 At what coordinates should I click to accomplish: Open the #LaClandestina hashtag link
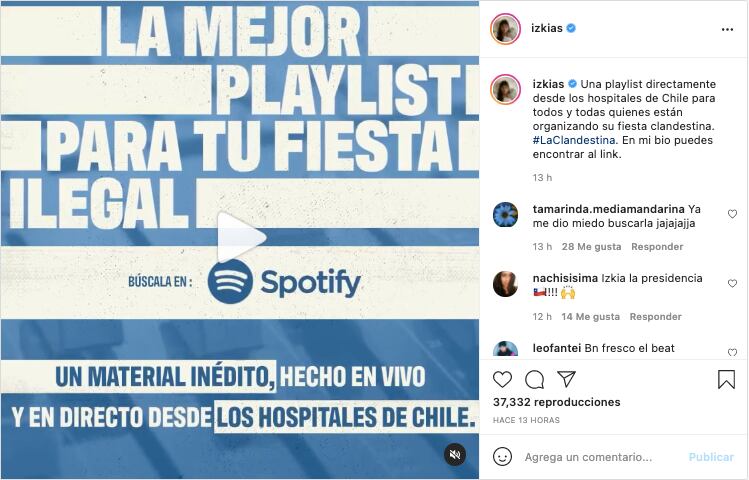pos(574,140)
